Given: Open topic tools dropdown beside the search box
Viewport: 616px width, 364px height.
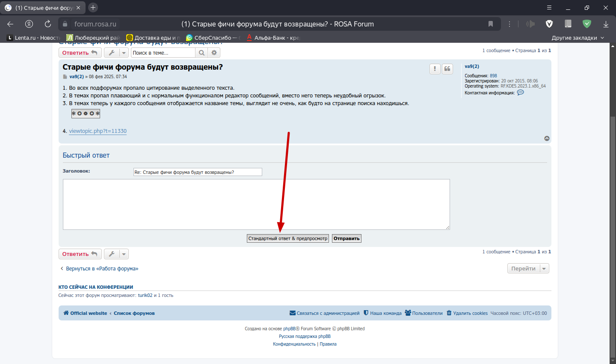Looking at the screenshot, I should 116,53.
